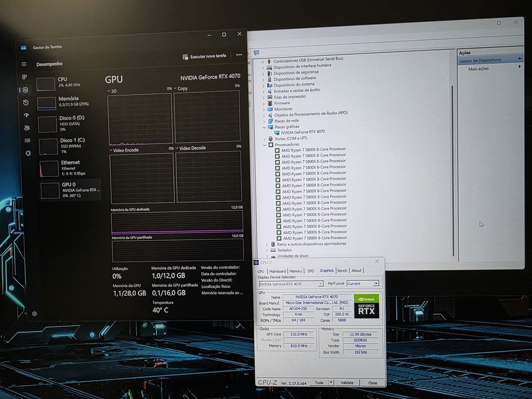
Task: Expand Placas de rede node
Action: 264,121
